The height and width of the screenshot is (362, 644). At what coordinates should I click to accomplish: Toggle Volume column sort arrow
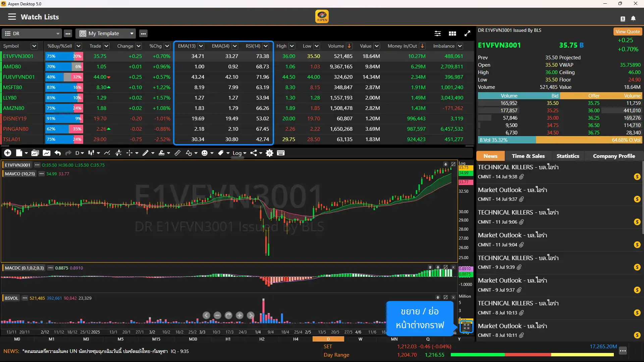(x=349, y=46)
